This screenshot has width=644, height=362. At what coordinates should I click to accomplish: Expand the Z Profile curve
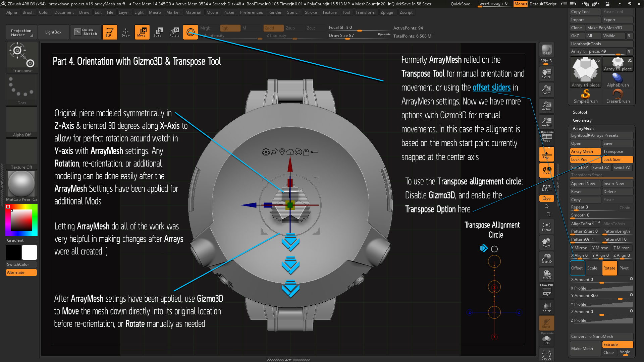point(601,320)
